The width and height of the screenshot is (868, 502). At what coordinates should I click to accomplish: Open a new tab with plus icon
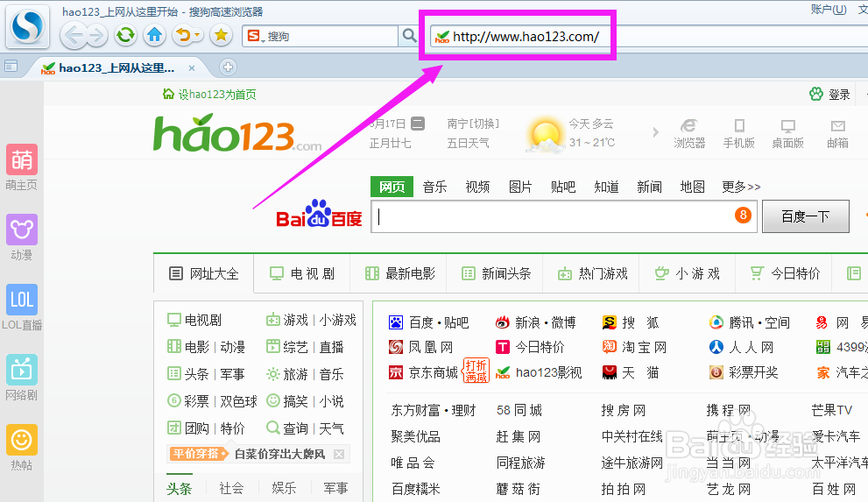[x=228, y=67]
